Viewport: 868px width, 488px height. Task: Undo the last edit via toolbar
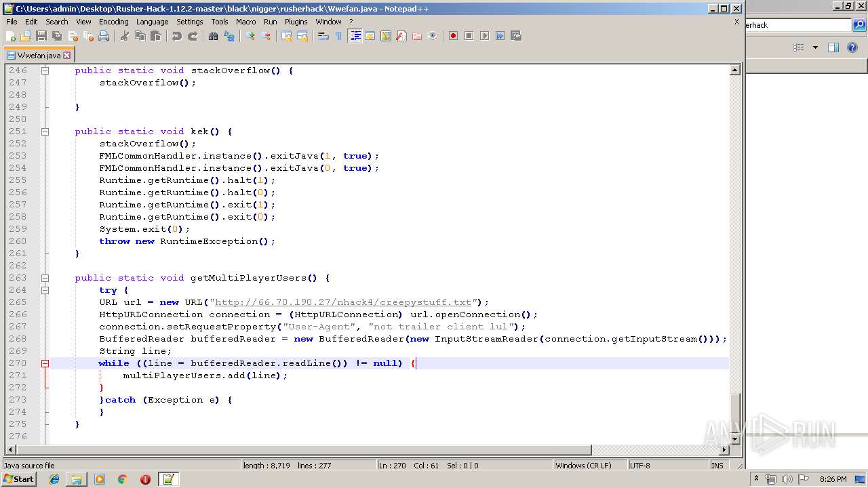coord(177,36)
